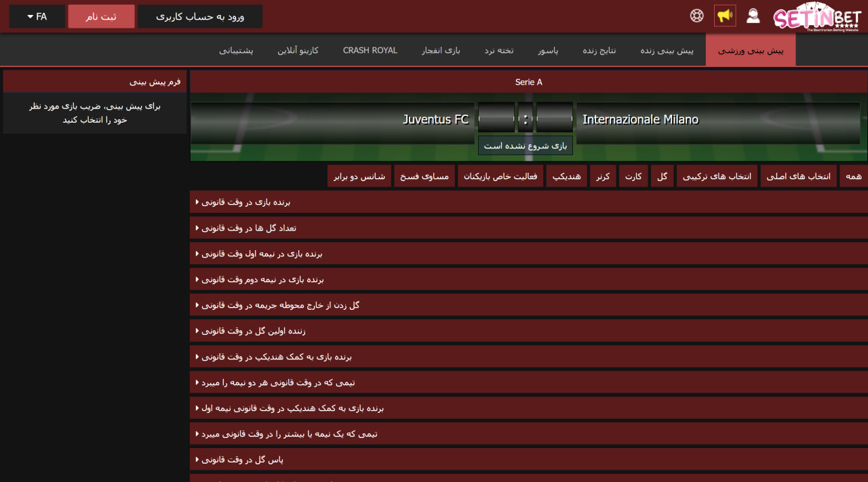The width and height of the screenshot is (868, 482).
Task: Switch to the CRASH ROYAL tab
Action: point(370,49)
